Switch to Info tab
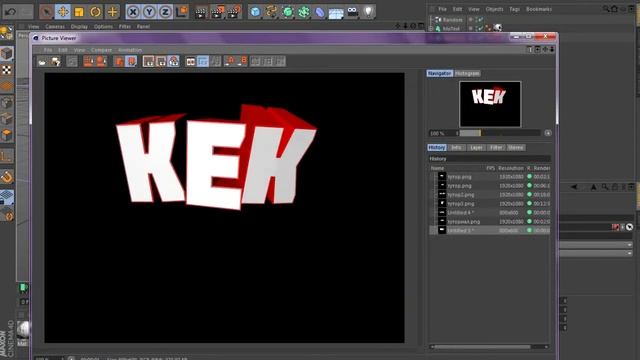Image resolution: width=640 pixels, height=360 pixels. coord(457,147)
